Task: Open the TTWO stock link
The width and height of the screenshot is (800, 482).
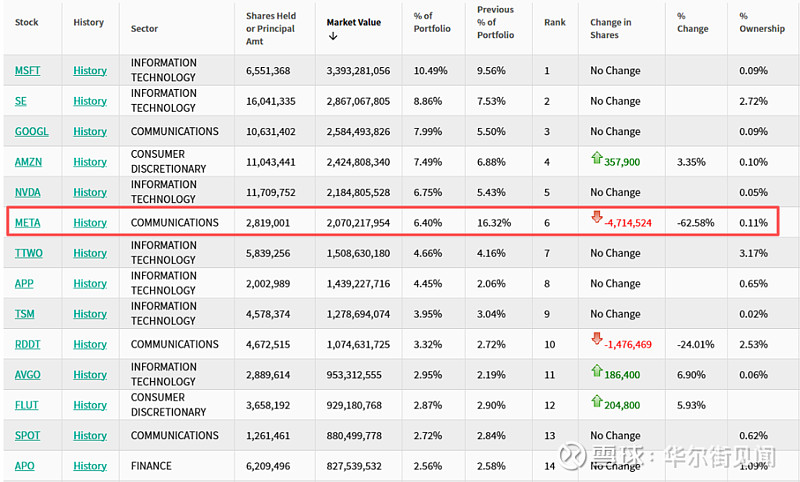Action: [x=29, y=253]
